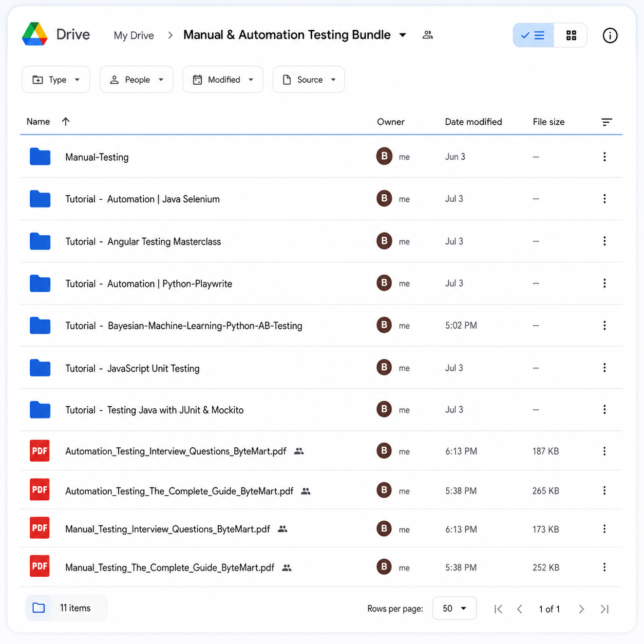Open the Modified filter dropdown

[223, 80]
